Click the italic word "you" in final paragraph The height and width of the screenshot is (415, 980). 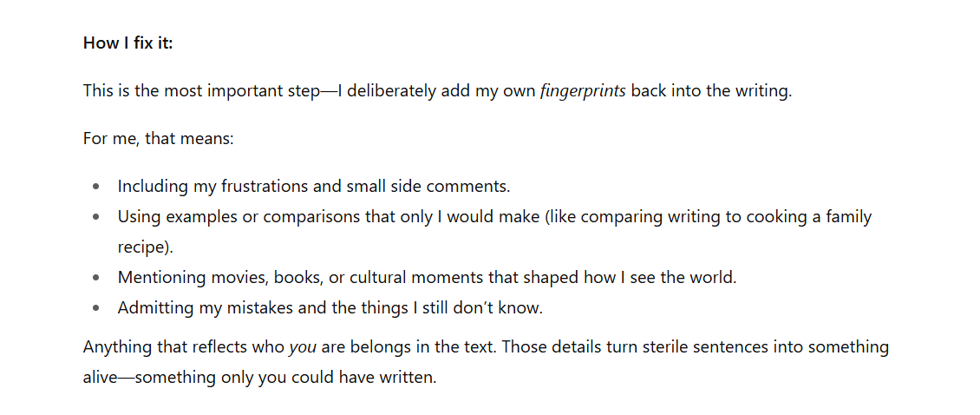[302, 347]
